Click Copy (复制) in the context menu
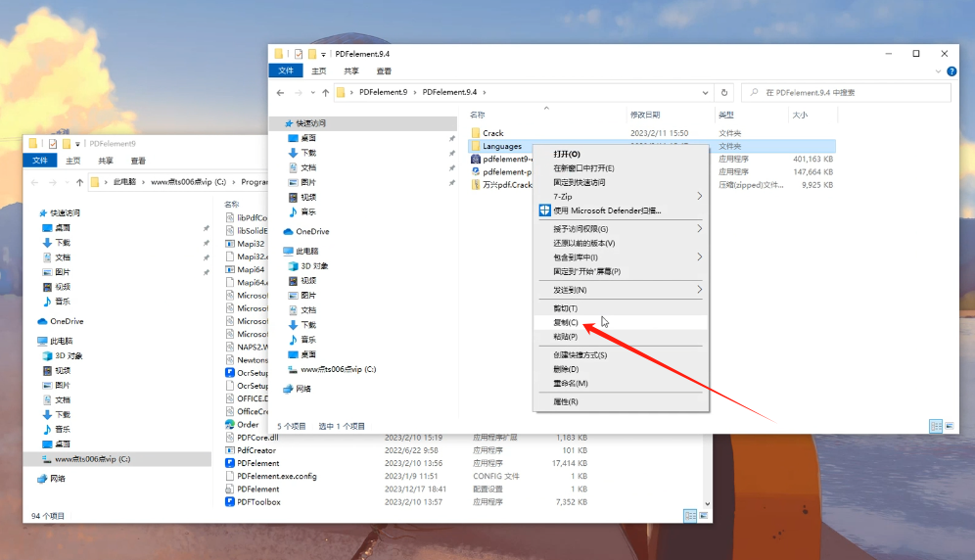Viewport: 975px width, 560px height. click(x=565, y=322)
